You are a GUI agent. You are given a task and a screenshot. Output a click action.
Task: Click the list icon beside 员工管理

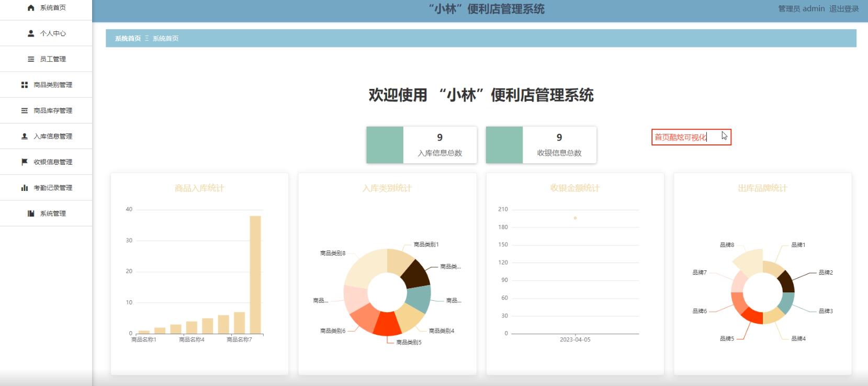tap(31, 59)
